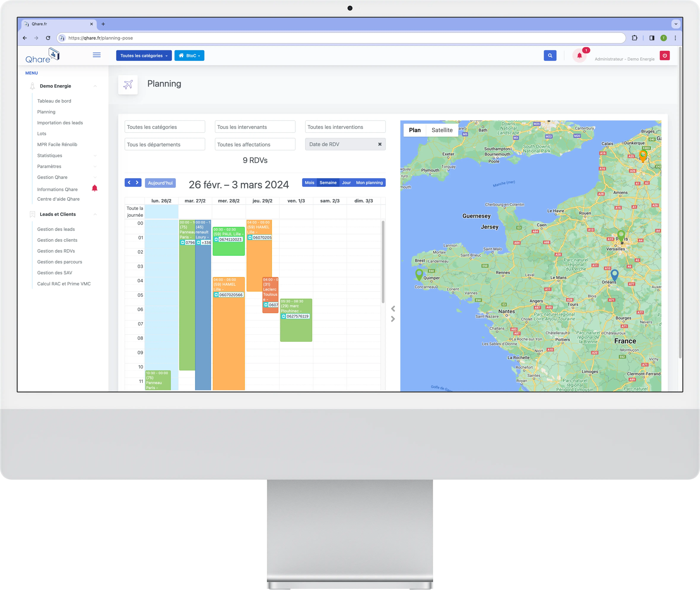The image size is (700, 590).
Task: Click the Aujourd'hui button
Action: [160, 183]
